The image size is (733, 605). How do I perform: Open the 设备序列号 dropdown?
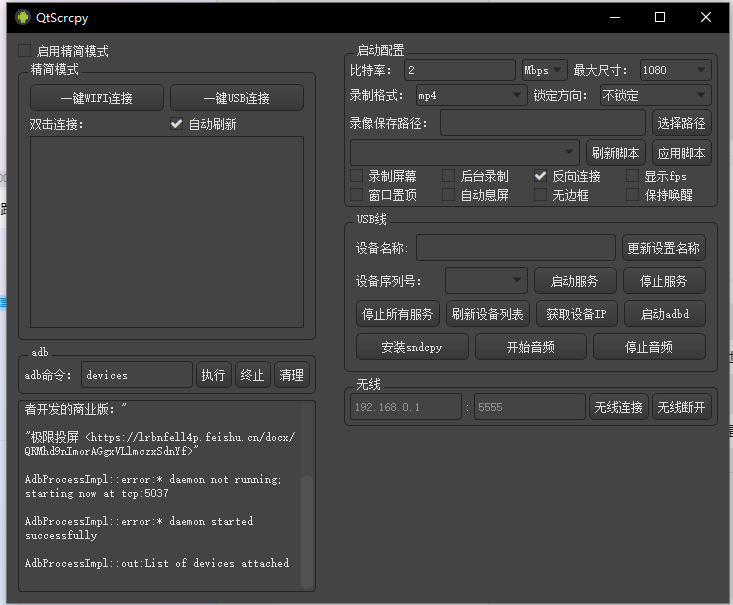pos(486,280)
